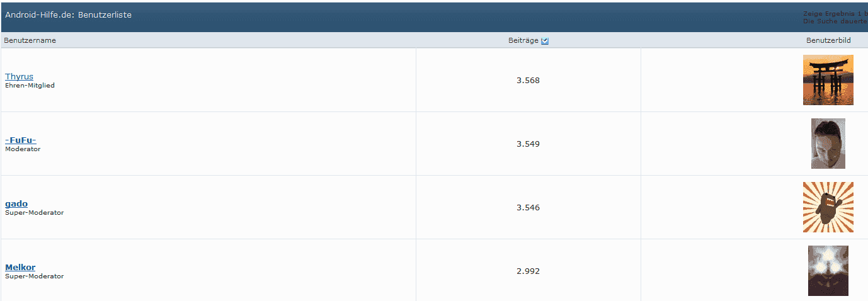Open Thyrus user profile link
Viewport: 868px width, 301px height.
tap(19, 77)
